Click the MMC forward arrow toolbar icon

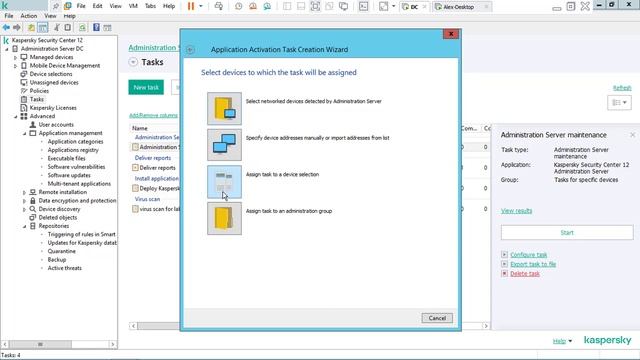click(17, 27)
